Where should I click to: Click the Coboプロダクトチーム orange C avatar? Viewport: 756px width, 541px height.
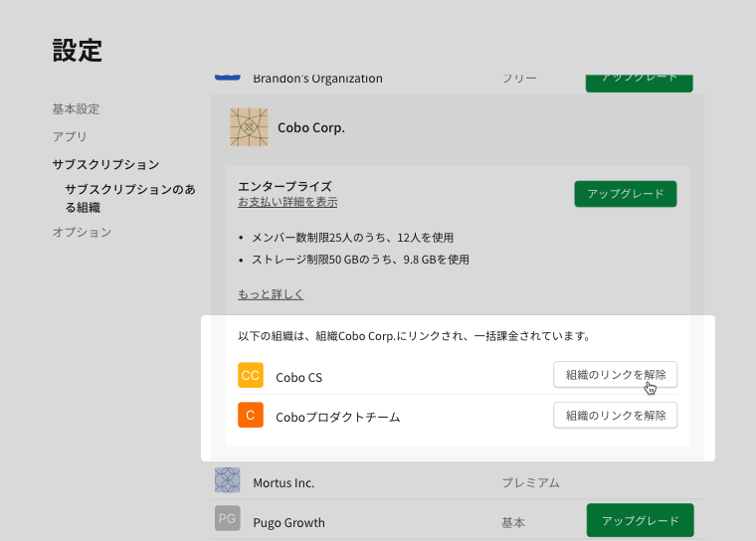point(251,415)
